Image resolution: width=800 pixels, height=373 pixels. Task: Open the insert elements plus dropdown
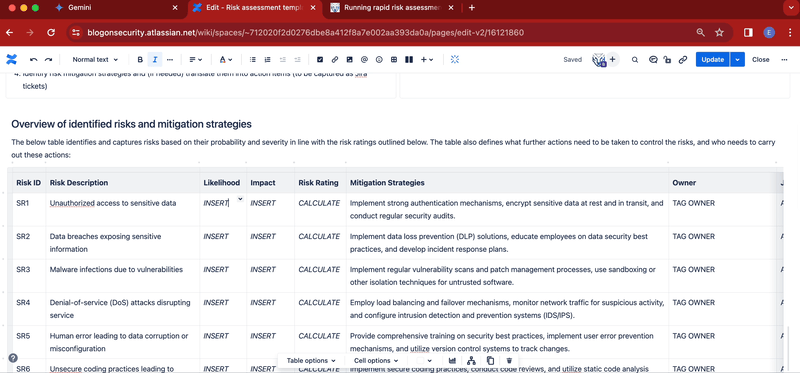[x=427, y=60]
